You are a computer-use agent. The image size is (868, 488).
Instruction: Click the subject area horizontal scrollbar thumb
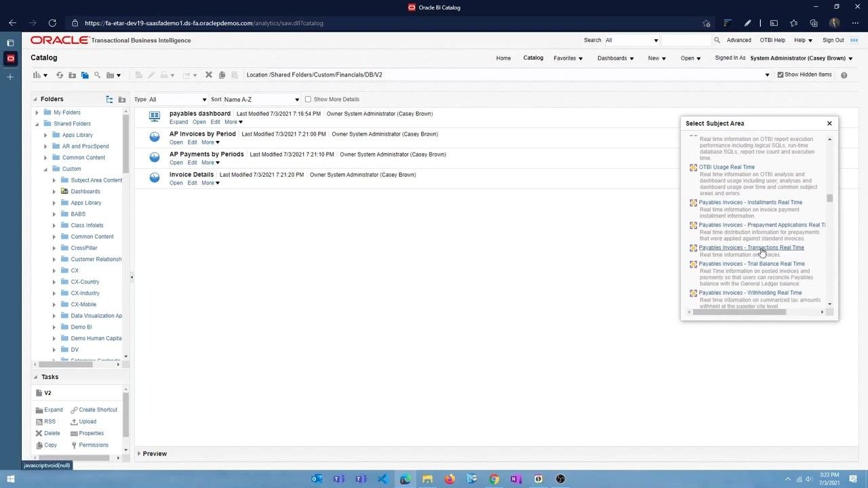click(740, 312)
